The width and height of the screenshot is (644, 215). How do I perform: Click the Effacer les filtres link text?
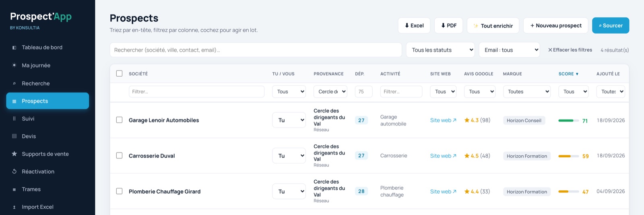point(572,50)
